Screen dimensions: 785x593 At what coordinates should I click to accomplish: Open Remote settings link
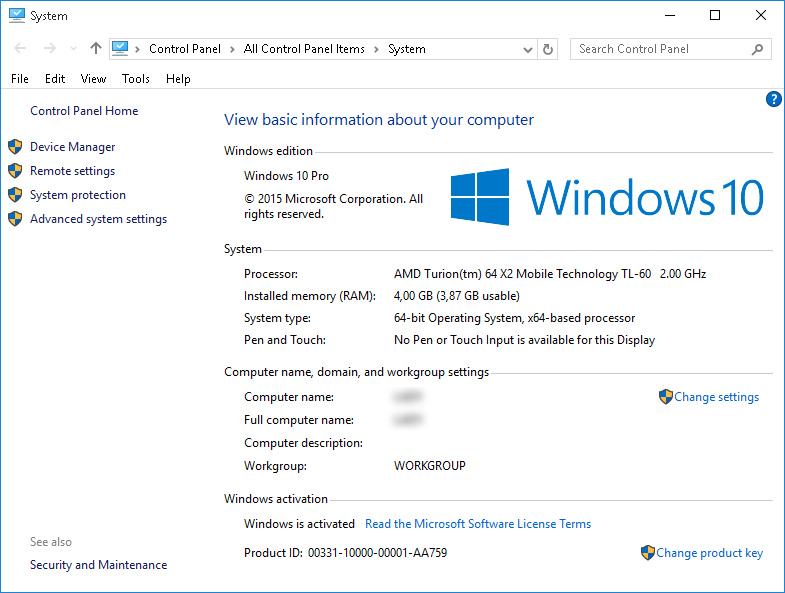tap(73, 171)
